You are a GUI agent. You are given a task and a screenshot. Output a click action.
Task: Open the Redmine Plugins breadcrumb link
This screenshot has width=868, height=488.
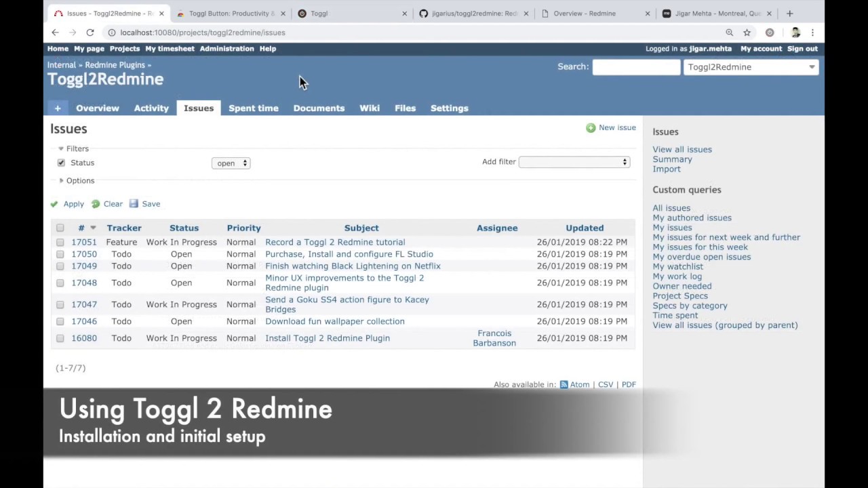[x=115, y=65]
